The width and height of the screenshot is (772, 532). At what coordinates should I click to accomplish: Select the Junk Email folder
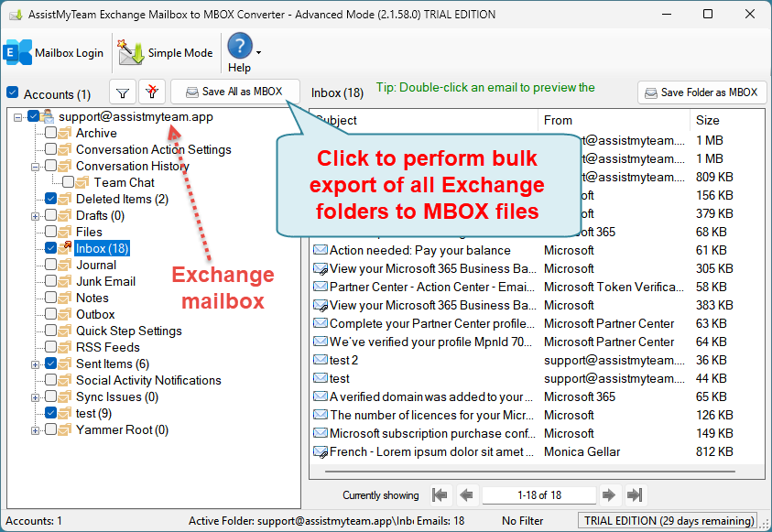[x=105, y=282]
